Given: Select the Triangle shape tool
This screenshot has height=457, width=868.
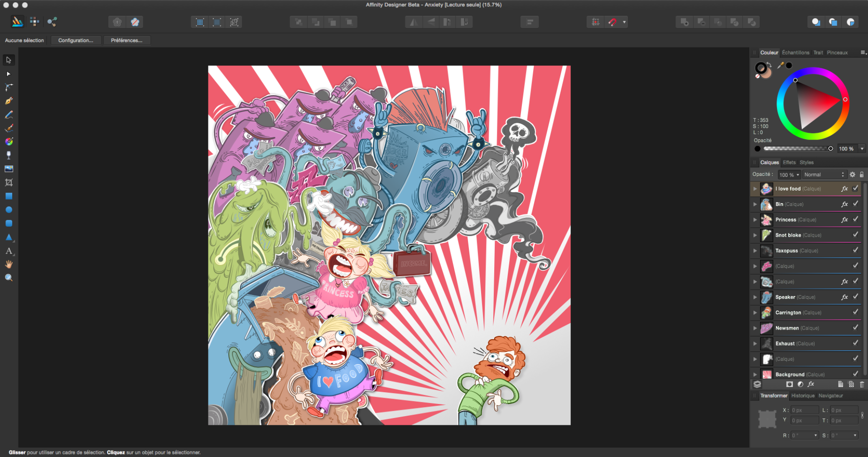Looking at the screenshot, I should click(9, 237).
